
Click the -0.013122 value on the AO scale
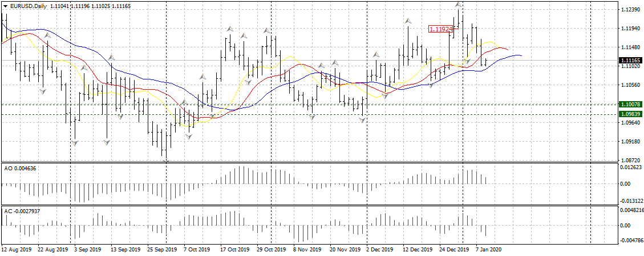tap(631, 201)
